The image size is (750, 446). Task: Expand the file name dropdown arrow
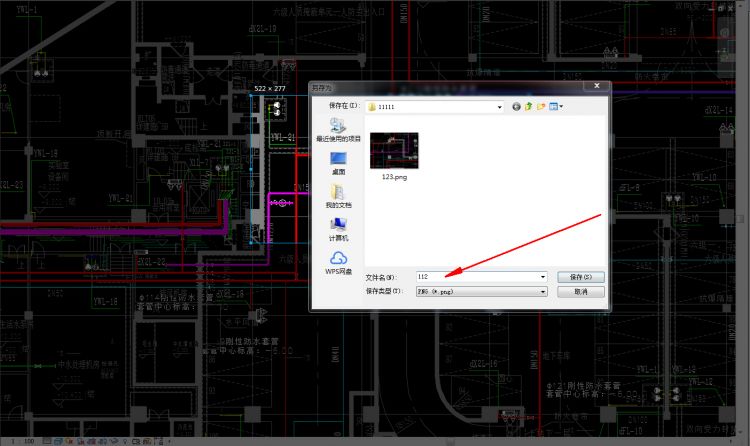(x=543, y=277)
